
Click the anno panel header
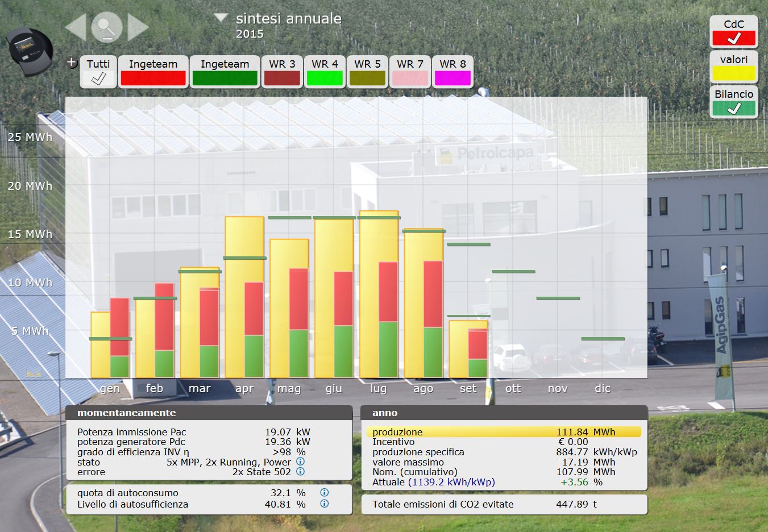(504, 413)
